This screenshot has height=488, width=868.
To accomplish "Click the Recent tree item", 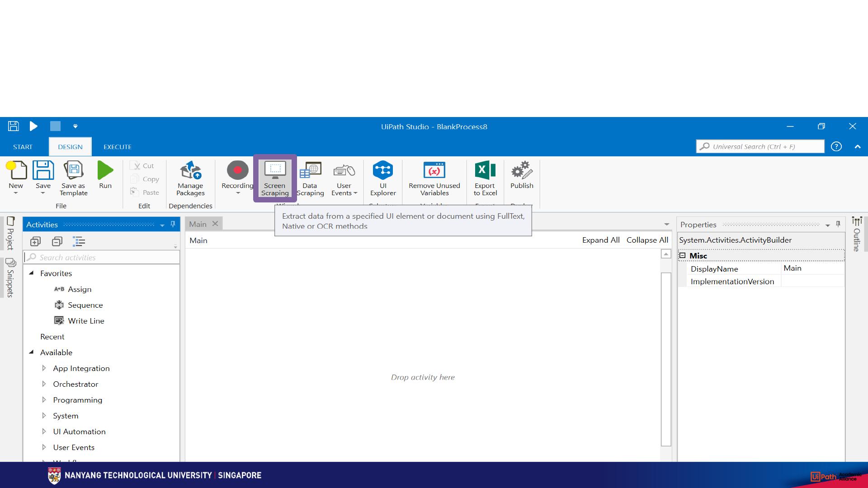I will [52, 337].
